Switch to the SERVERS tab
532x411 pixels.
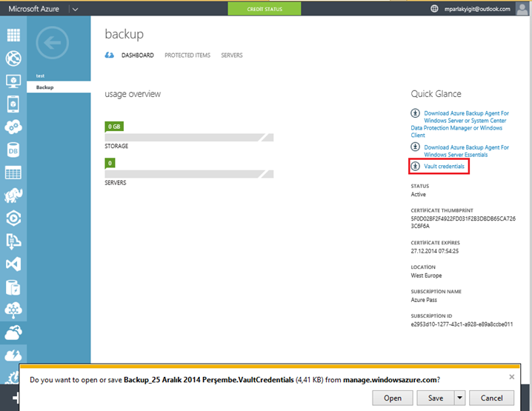click(x=232, y=56)
